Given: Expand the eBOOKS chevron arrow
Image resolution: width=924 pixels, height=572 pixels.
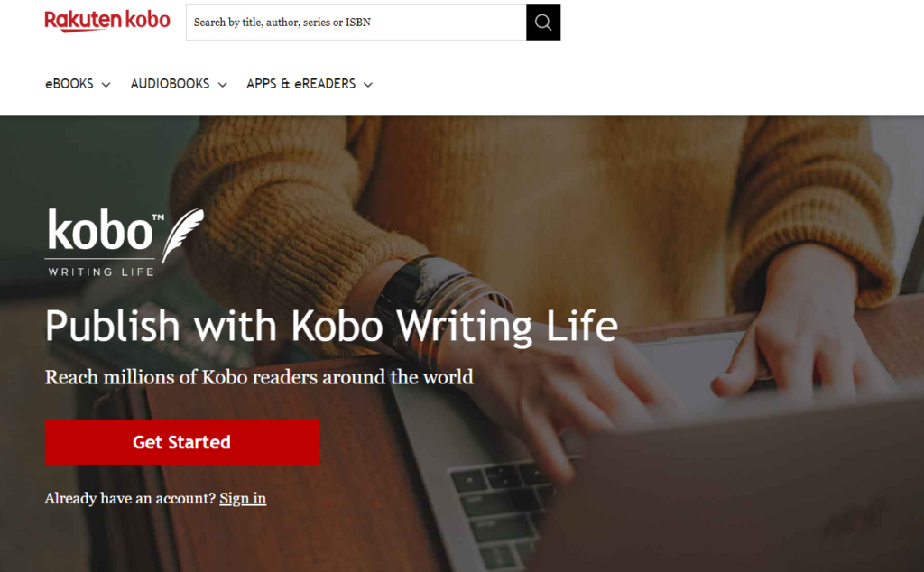Looking at the screenshot, I should 106,85.
